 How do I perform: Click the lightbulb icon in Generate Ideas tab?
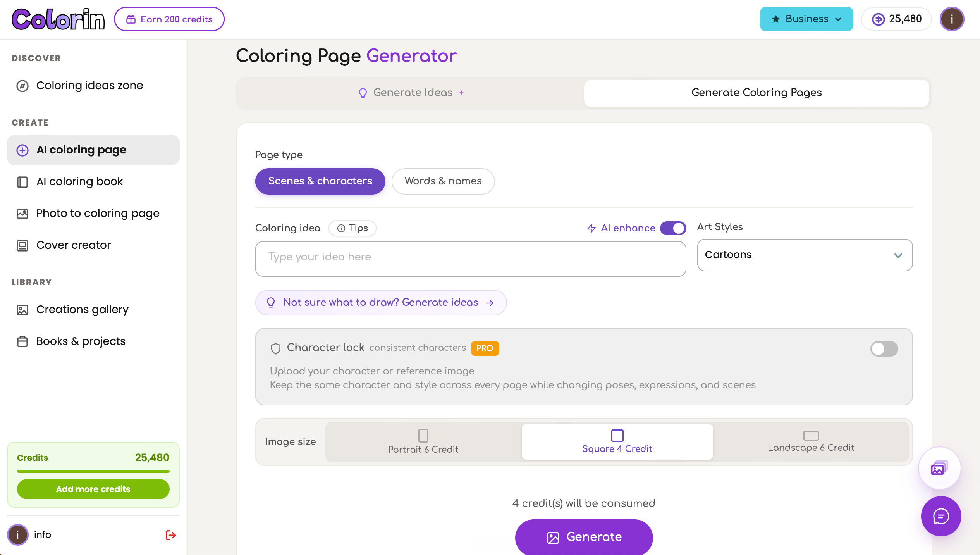[363, 93]
